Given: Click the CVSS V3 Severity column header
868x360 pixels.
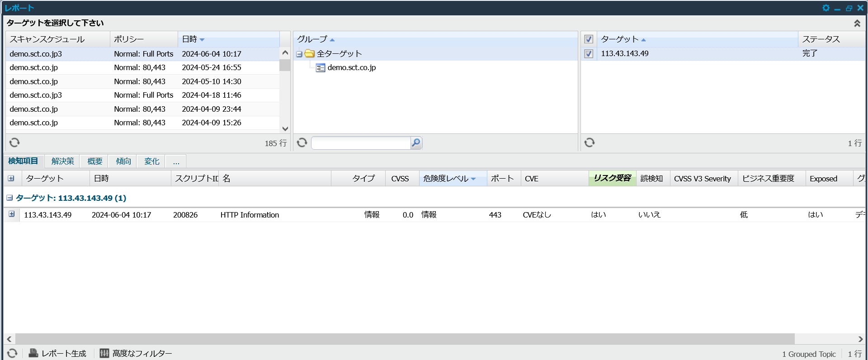Looking at the screenshot, I should pos(704,179).
